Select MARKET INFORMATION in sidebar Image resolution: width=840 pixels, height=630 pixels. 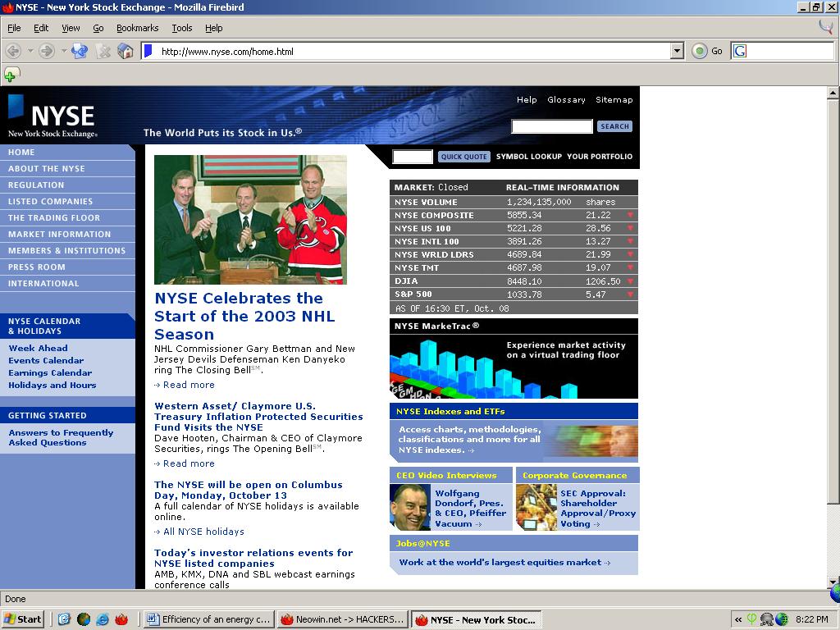67,234
